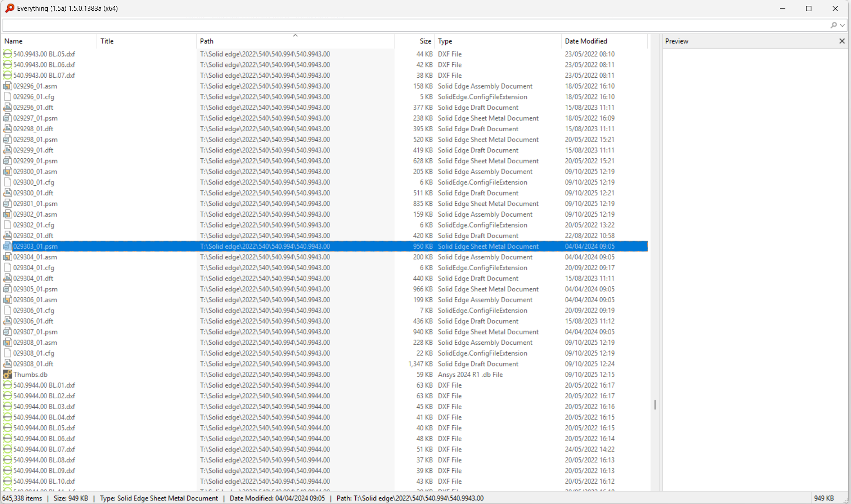Click the config file icon beside 029296_01.cfg

pos(8,97)
